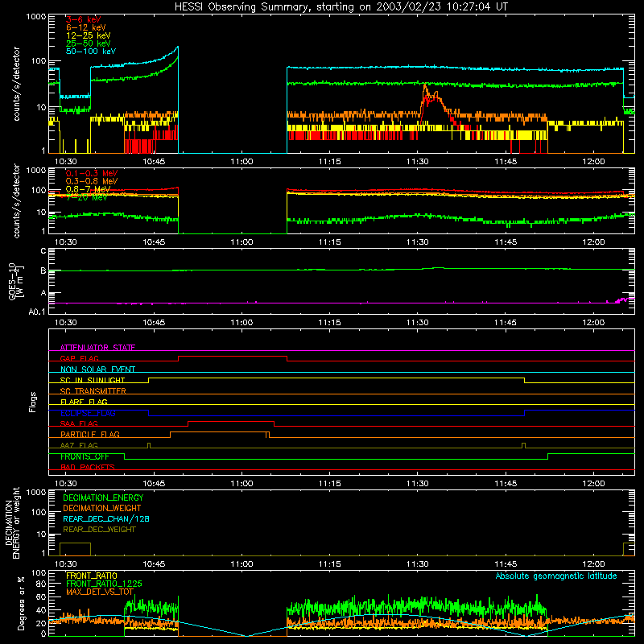Select the 'SAA_FLAG' flag label
Viewport: 644px width, 644px height.
[79, 423]
